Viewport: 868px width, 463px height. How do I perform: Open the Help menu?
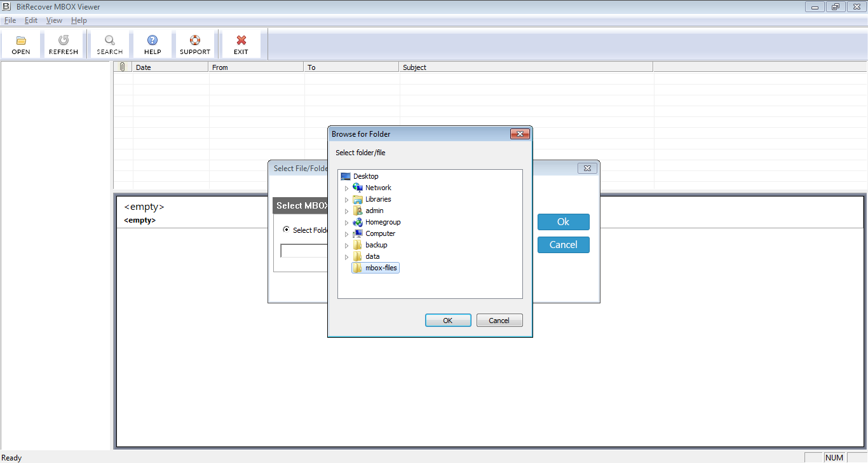pyautogui.click(x=79, y=20)
